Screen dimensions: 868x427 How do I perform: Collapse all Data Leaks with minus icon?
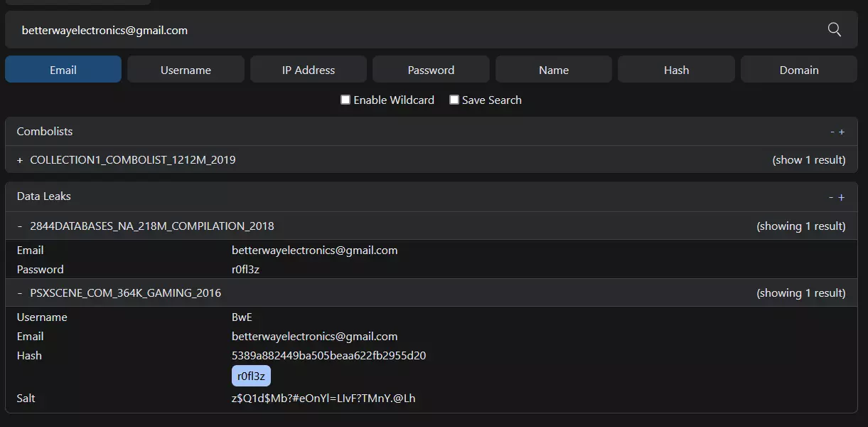point(831,197)
